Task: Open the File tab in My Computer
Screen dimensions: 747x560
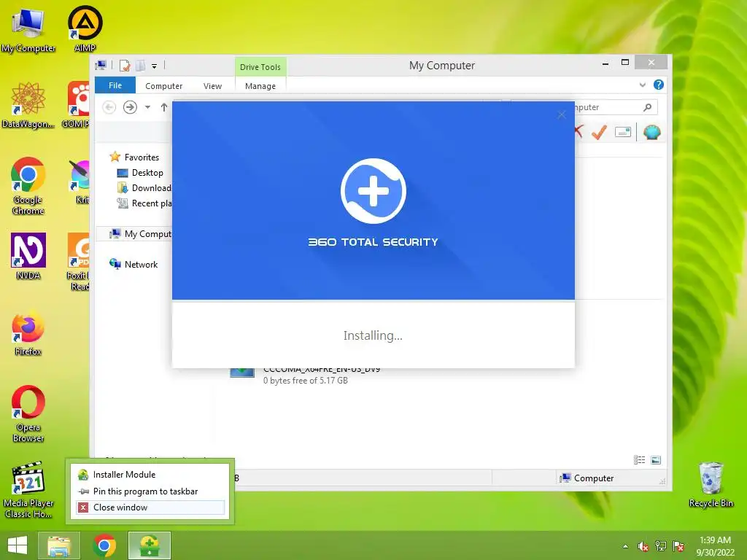Action: pyautogui.click(x=115, y=85)
